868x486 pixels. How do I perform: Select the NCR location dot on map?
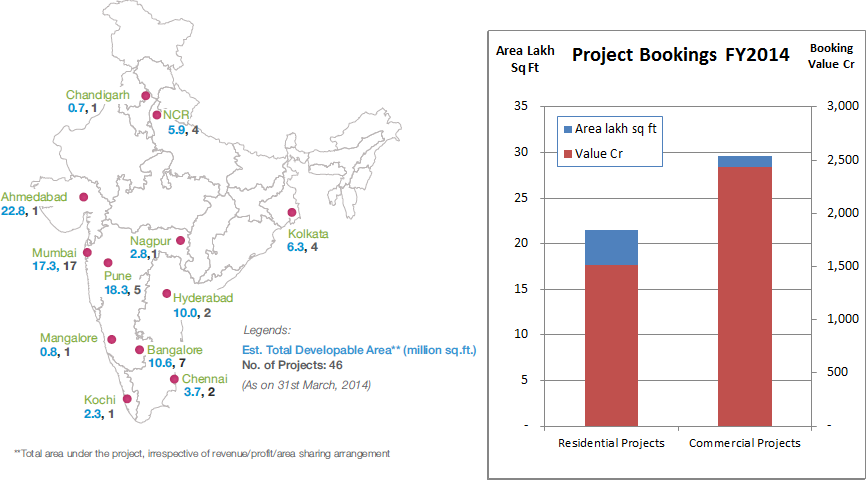(157, 116)
